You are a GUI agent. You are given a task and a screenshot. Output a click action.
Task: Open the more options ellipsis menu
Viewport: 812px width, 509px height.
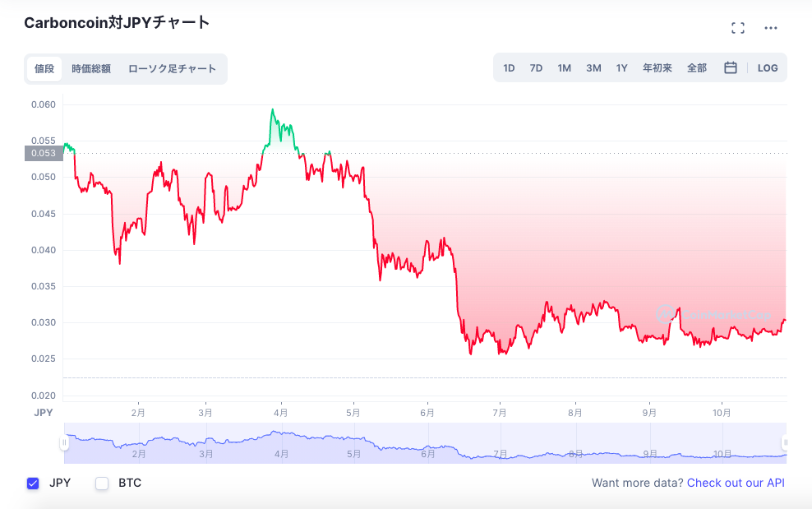coord(771,27)
